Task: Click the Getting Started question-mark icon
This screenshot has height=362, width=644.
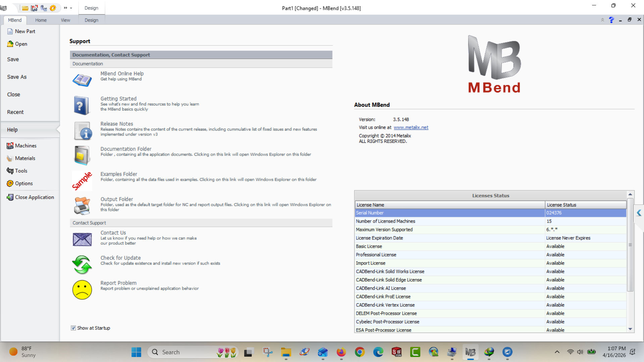Action: (x=82, y=106)
